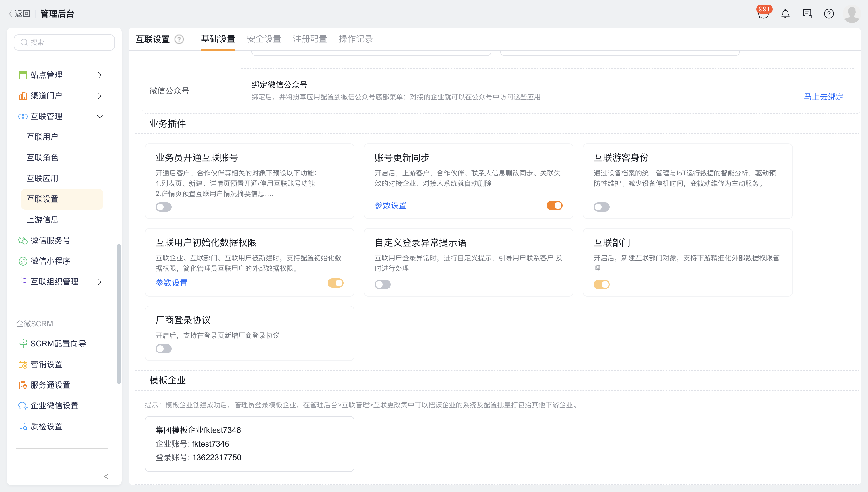Switch to the 注册配置 tab
This screenshot has height=492, width=868.
click(310, 39)
